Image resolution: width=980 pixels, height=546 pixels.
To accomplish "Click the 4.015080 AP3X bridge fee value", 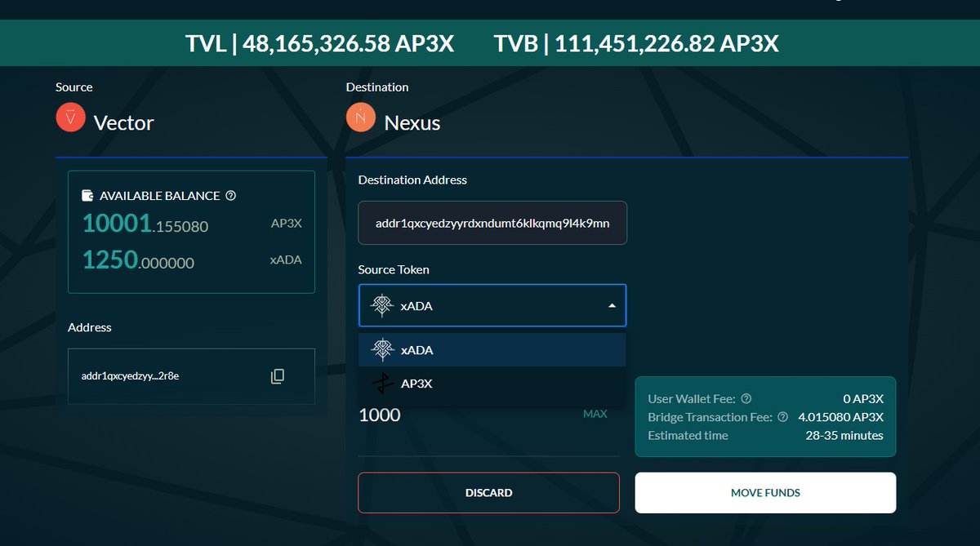I will 841,417.
